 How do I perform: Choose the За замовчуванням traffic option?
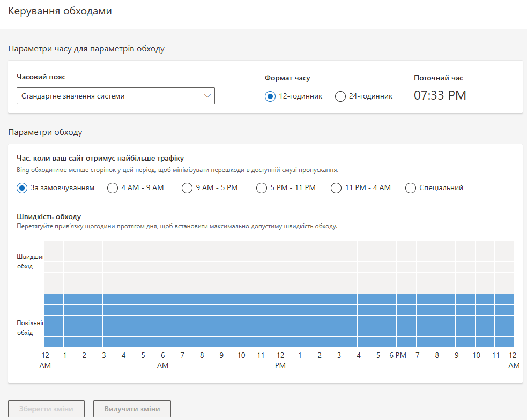22,188
